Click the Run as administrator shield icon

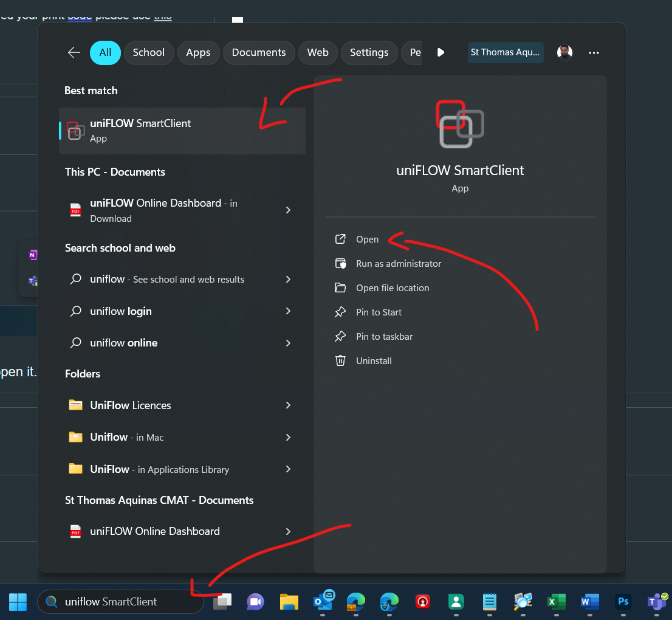340,263
